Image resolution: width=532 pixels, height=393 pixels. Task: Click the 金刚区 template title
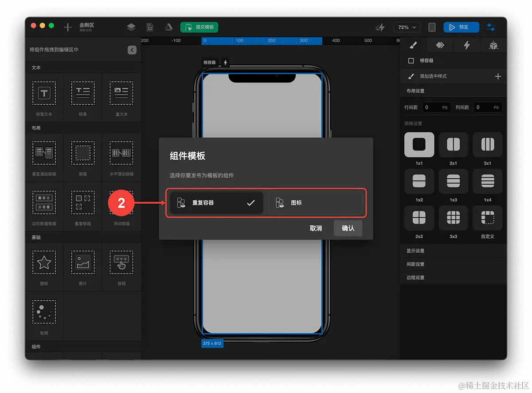pos(86,25)
